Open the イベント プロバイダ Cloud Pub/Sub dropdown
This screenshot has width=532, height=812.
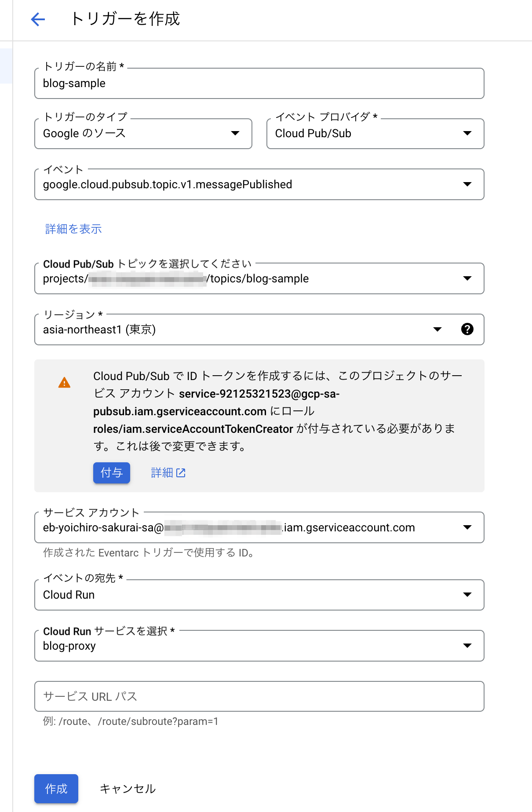click(x=375, y=133)
